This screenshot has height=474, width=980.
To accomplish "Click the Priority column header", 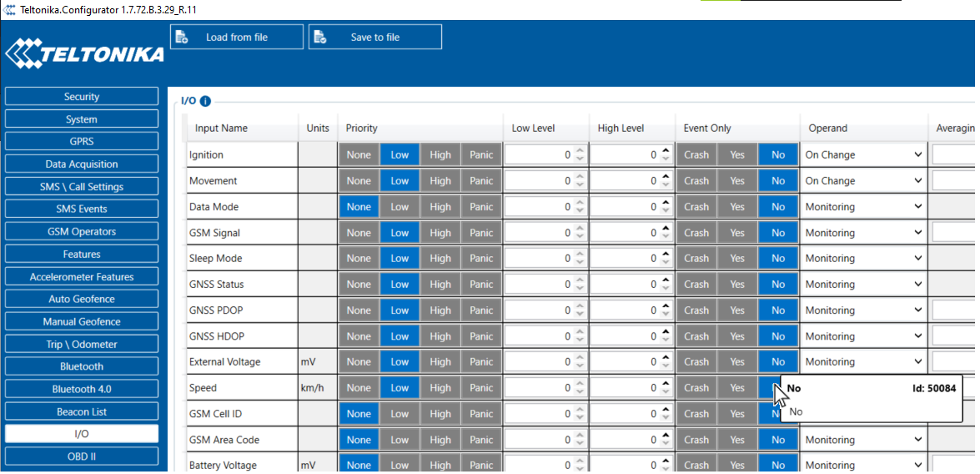I will click(361, 129).
